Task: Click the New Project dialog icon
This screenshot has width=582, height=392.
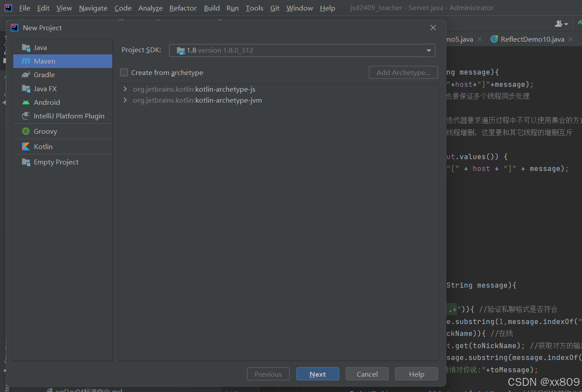Action: point(14,28)
